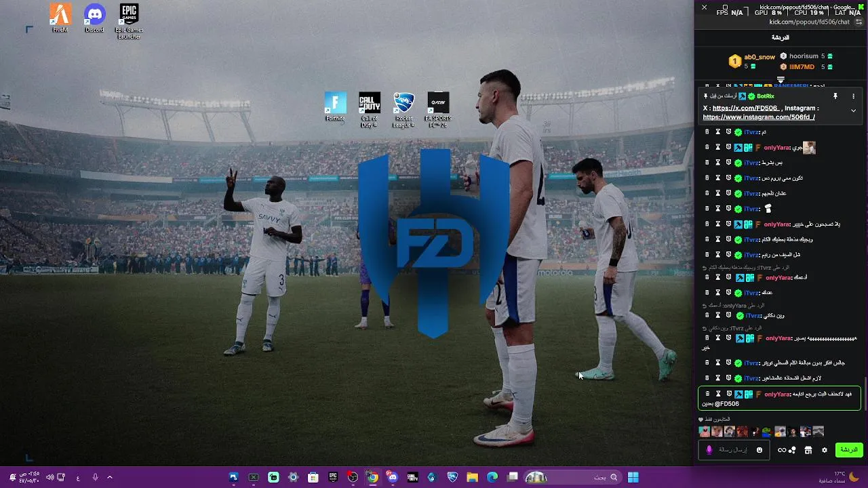
Task: Open the three-dot menu on pinned message
Action: [853, 96]
